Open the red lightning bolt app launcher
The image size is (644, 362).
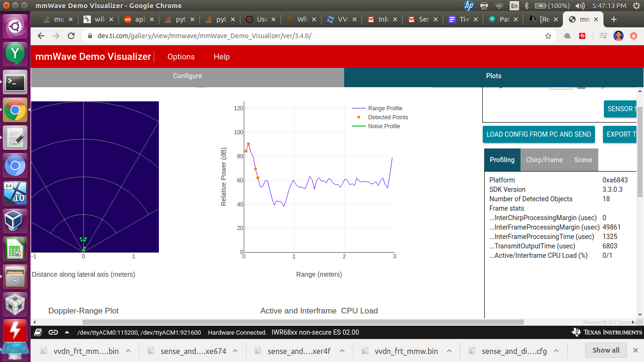click(x=16, y=331)
